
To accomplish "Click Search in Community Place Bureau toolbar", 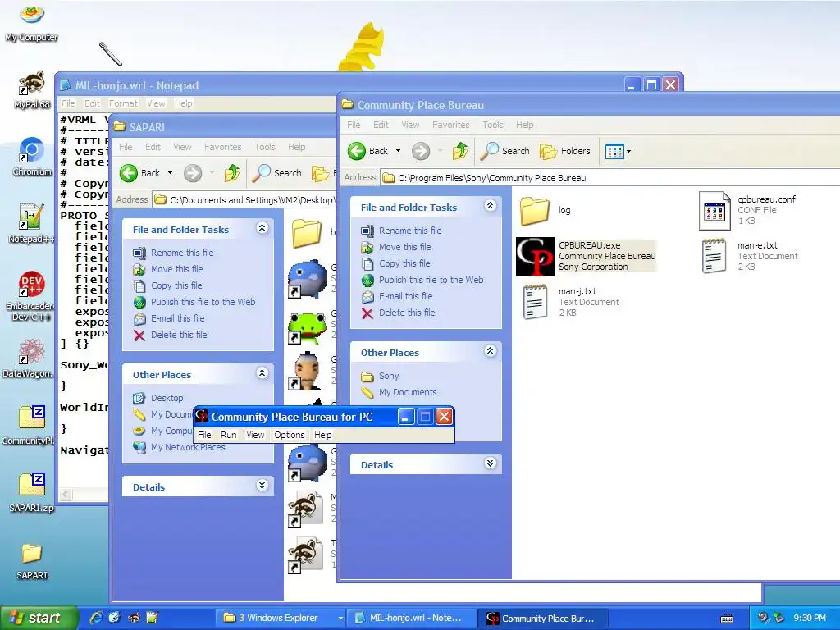I will [x=504, y=151].
